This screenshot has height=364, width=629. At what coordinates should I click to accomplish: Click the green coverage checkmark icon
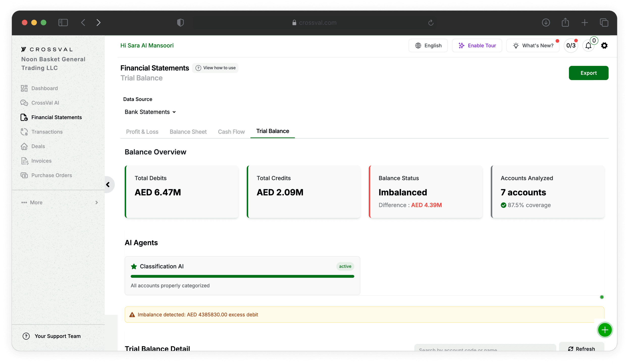(503, 205)
